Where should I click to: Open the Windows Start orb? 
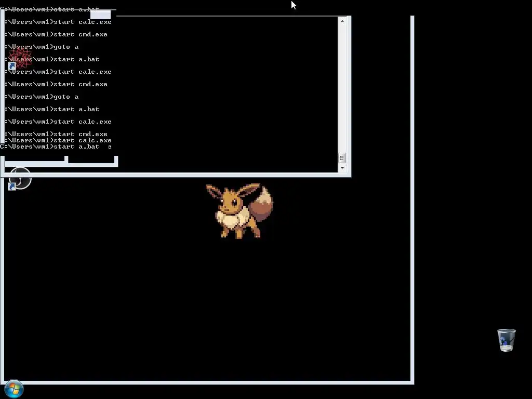14,389
